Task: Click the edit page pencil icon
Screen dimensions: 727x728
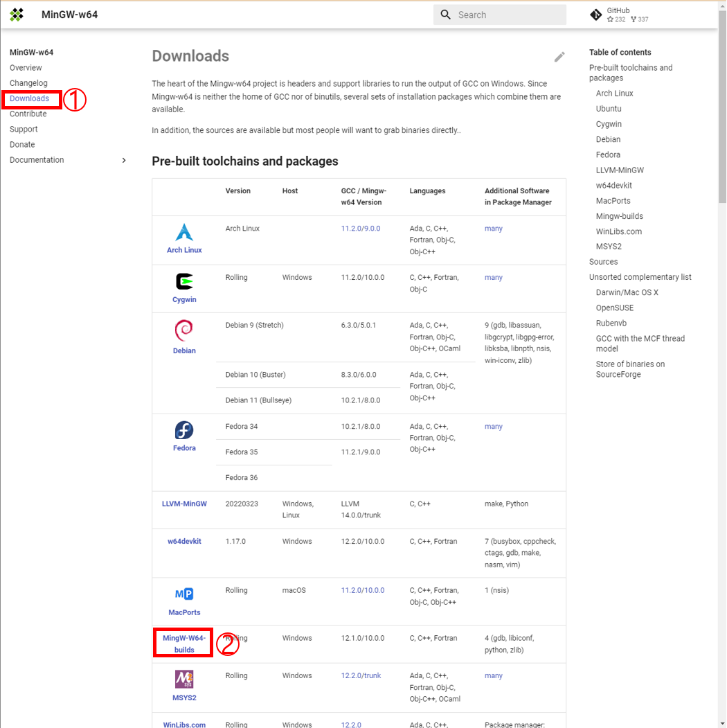Action: pos(559,57)
